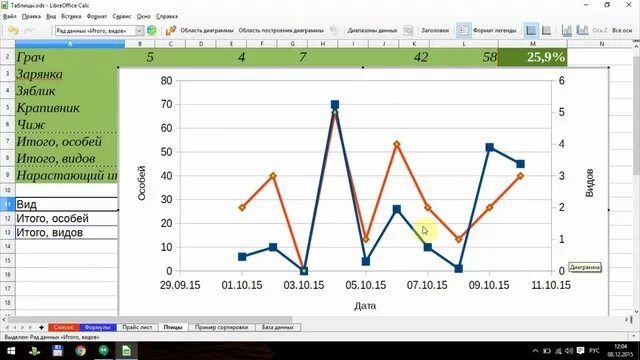The image size is (640, 360).
Task: Click the Redo arrow icon in toolbar
Action: tap(29, 30)
